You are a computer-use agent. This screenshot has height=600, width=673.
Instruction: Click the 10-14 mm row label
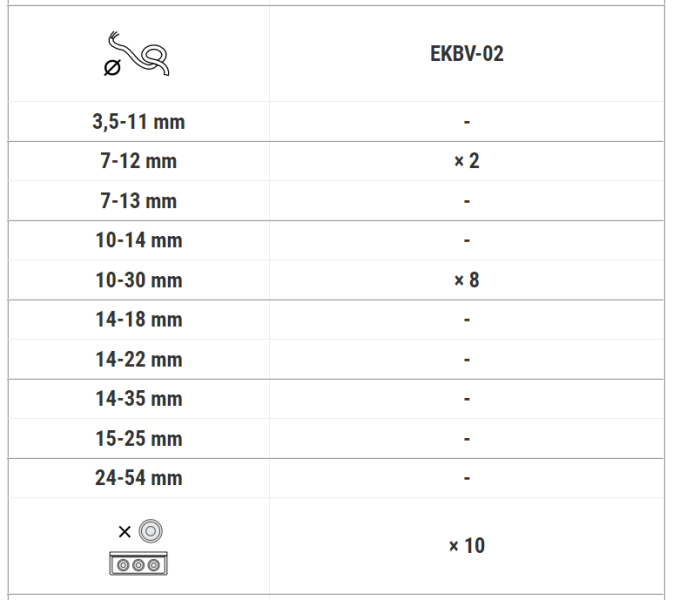pos(139,241)
